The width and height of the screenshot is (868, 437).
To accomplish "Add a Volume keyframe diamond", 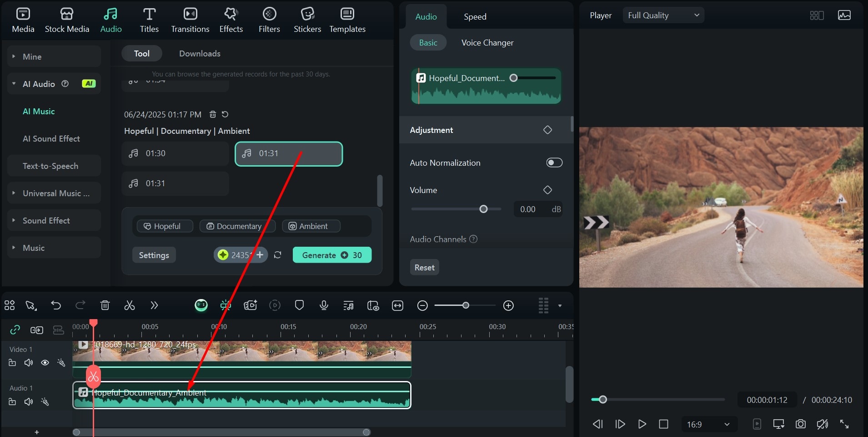I will click(547, 190).
